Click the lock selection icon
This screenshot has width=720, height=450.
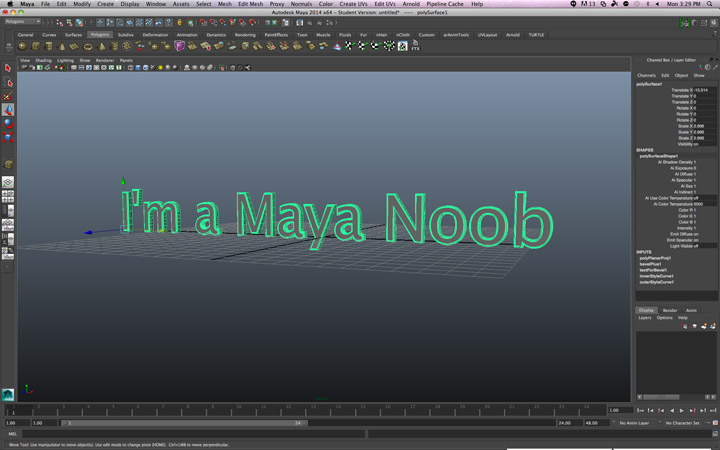click(x=180, y=22)
